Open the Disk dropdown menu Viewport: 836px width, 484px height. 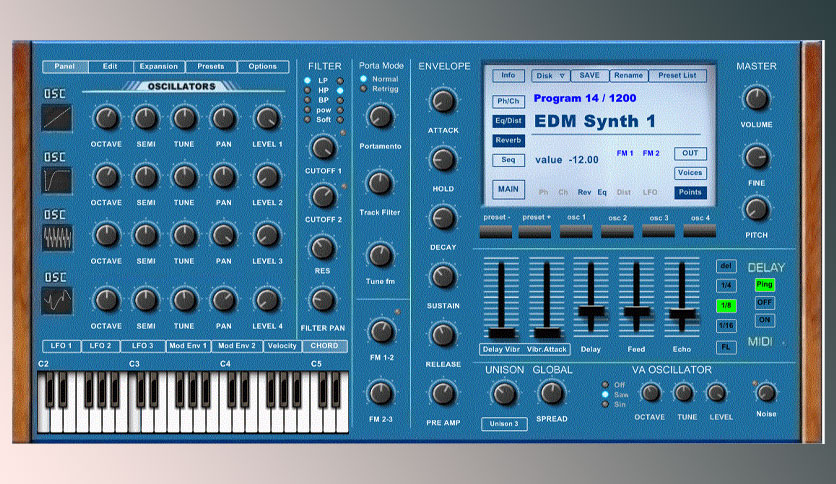point(551,76)
